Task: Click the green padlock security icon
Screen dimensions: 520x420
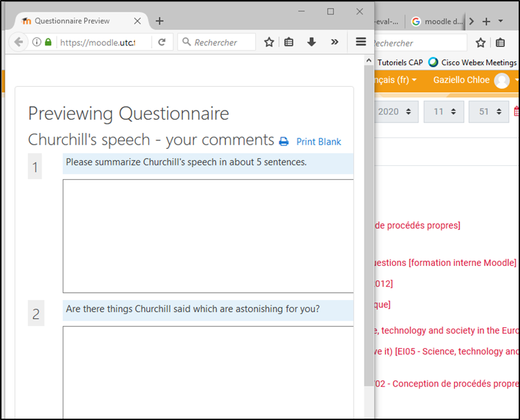Action: point(48,42)
